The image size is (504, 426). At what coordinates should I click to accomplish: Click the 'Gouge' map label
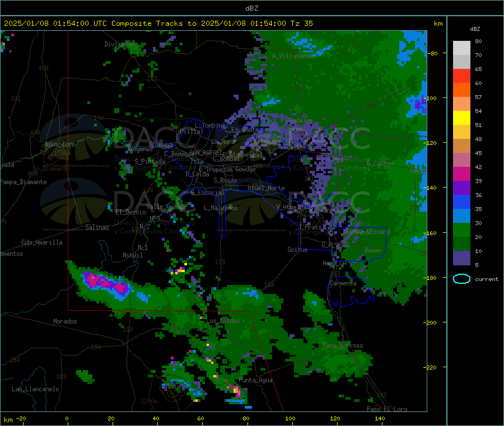tap(245, 169)
